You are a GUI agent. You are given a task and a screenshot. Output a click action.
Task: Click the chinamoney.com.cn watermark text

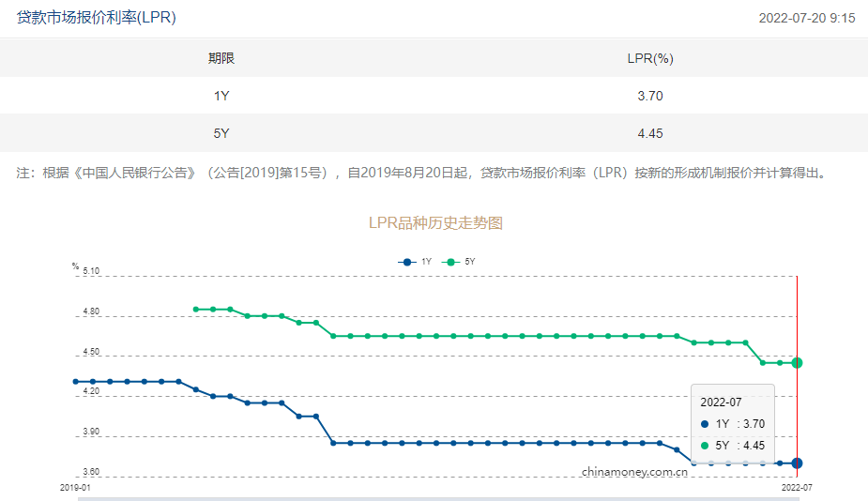pyautogui.click(x=634, y=472)
